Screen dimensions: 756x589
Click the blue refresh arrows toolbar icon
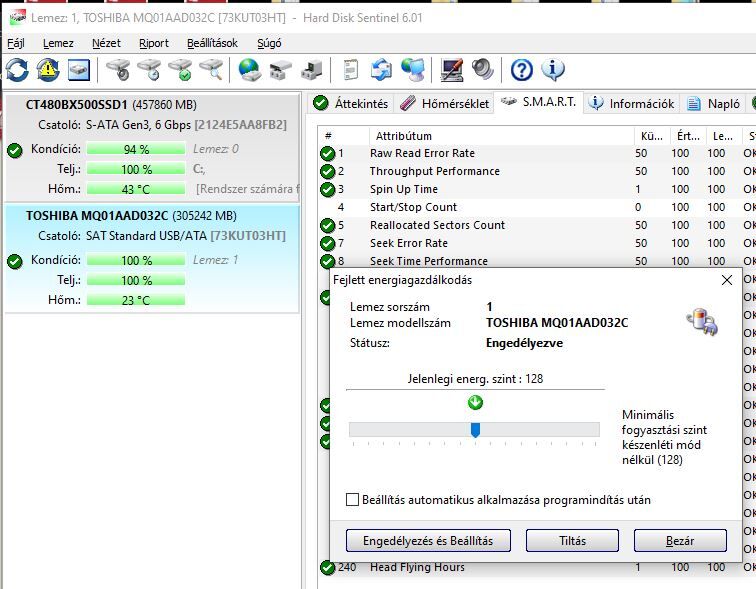[x=17, y=70]
